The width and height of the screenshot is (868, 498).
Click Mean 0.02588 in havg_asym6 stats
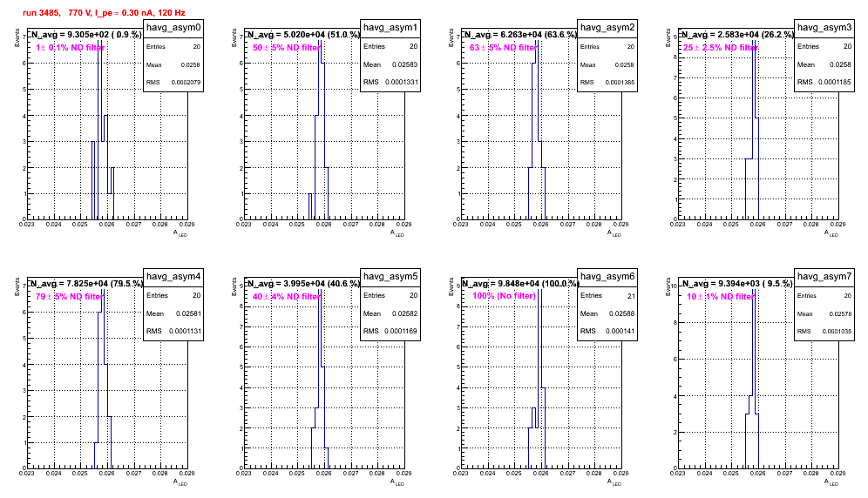pos(607,313)
